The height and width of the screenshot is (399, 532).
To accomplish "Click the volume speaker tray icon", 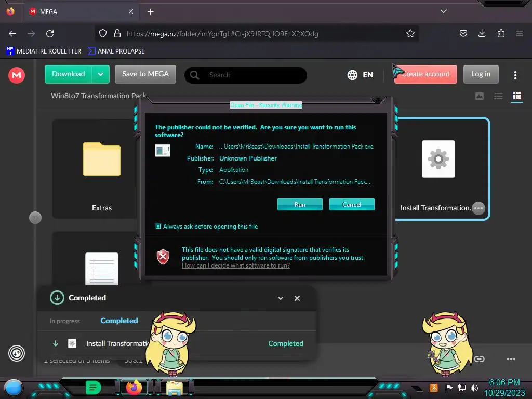I will pos(474,388).
